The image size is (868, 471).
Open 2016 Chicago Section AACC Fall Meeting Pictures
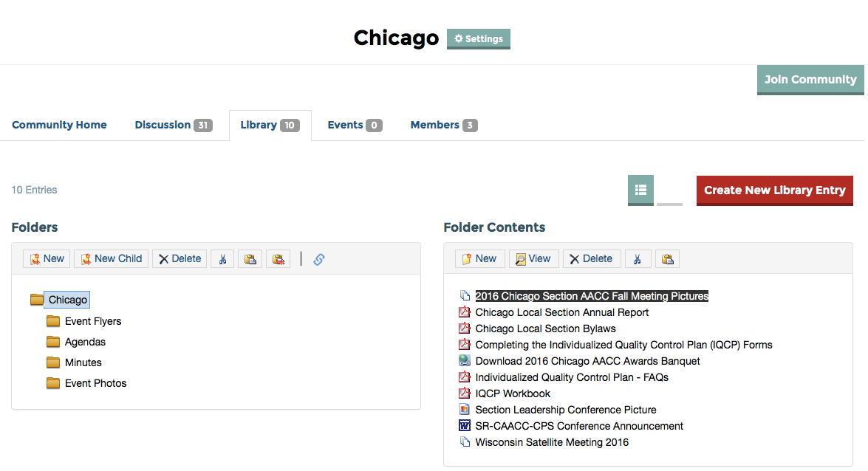[x=592, y=296]
